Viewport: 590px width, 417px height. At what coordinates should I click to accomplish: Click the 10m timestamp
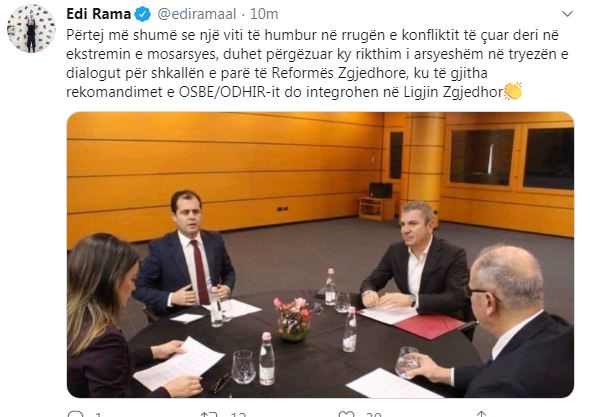[x=264, y=14]
